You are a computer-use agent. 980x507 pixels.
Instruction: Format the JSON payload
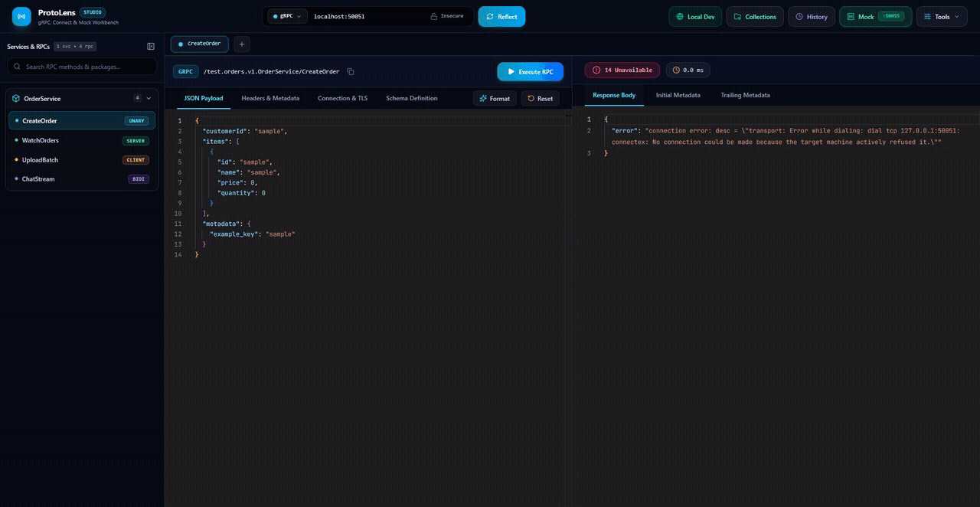tap(495, 98)
